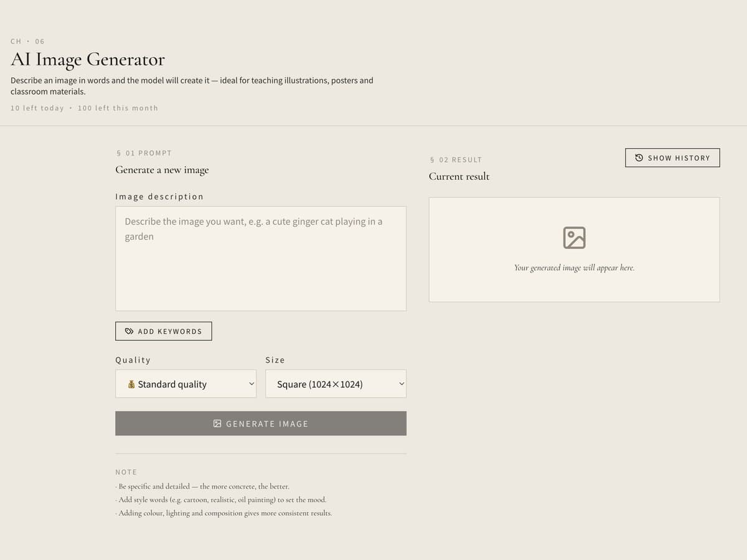747x560 pixels.
Task: Click the 'AI Image Generator' heading
Action: (x=88, y=60)
